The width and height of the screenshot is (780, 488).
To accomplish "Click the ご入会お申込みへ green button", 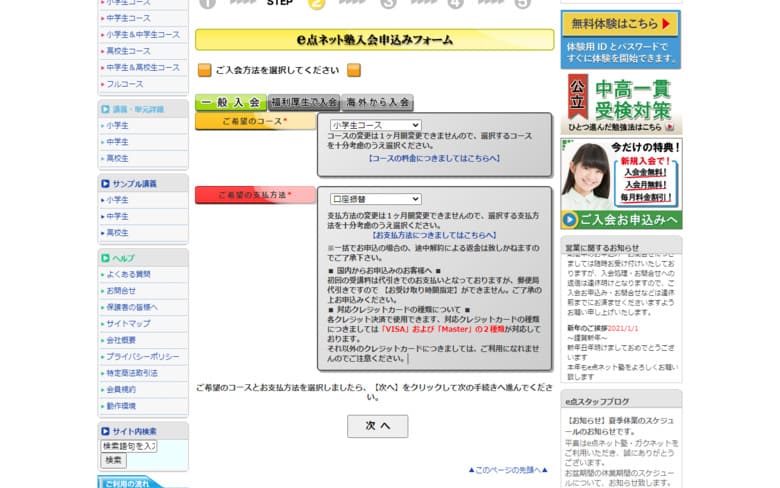I will click(621, 220).
